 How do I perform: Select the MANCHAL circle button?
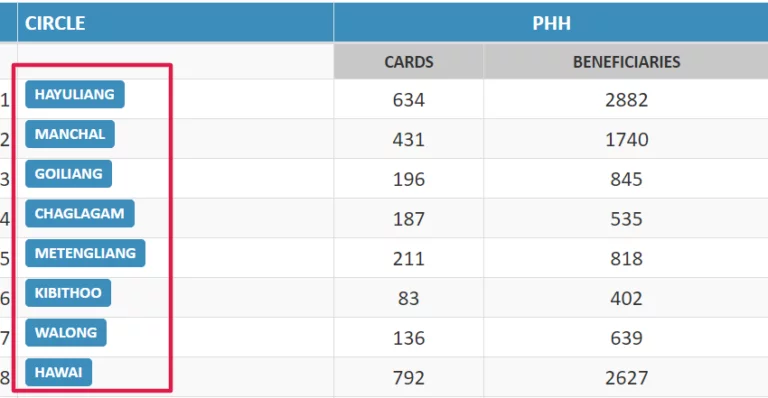pos(70,134)
